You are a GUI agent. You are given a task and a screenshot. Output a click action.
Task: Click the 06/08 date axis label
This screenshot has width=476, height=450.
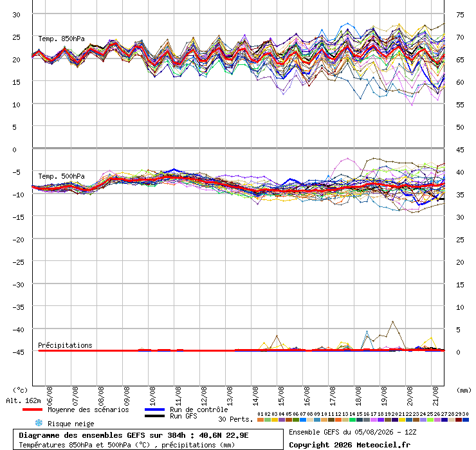(50, 396)
